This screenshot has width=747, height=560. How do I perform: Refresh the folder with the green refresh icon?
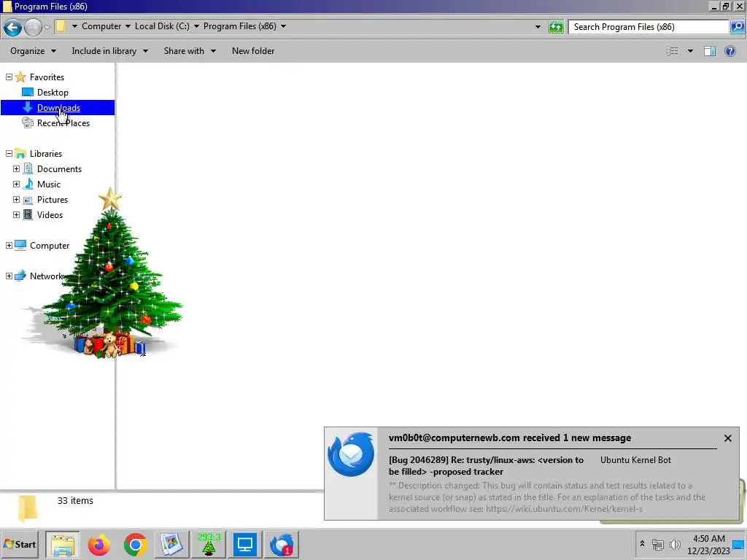[x=555, y=27]
